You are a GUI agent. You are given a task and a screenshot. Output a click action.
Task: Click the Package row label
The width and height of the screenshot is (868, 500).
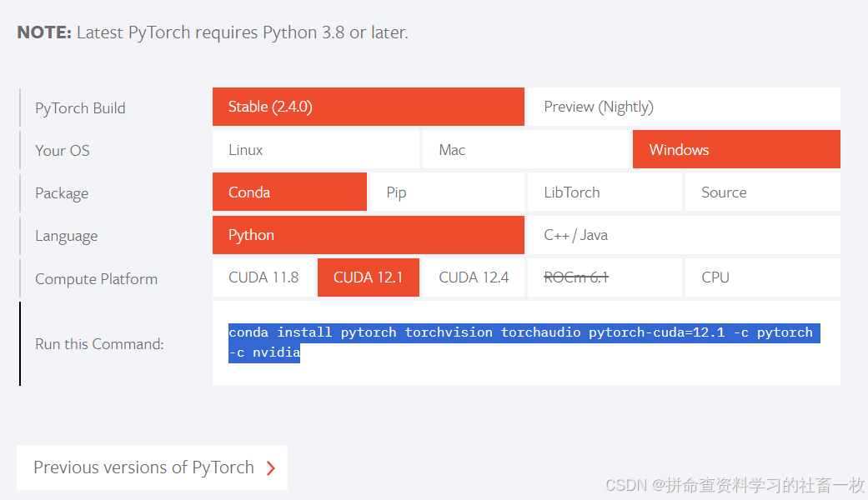[62, 193]
